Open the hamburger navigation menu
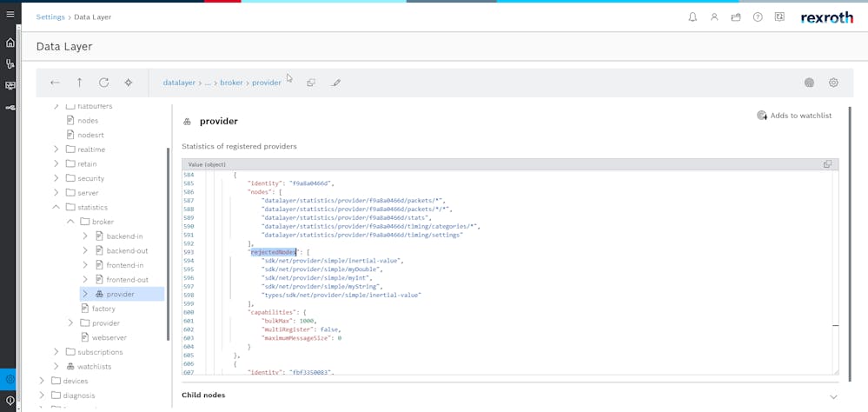The image size is (868, 412). [x=10, y=15]
